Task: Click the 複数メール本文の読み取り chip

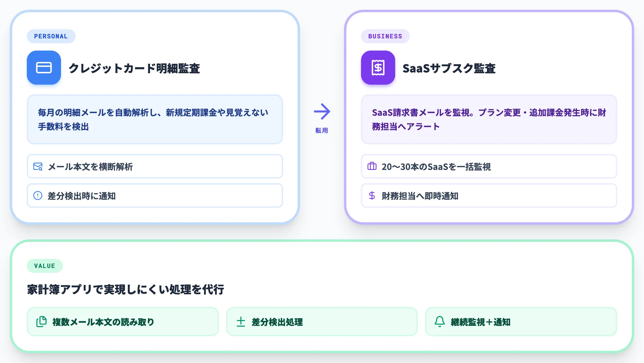Action: (x=123, y=322)
